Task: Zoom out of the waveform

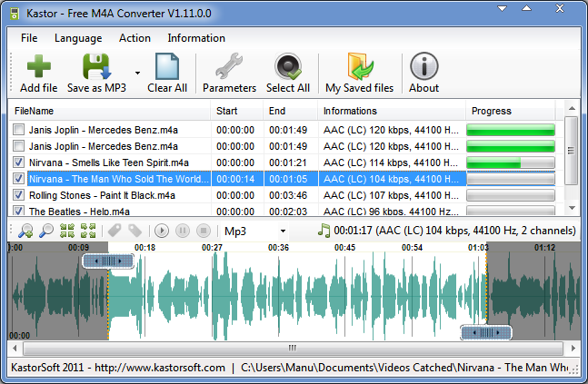Action: pos(46,231)
